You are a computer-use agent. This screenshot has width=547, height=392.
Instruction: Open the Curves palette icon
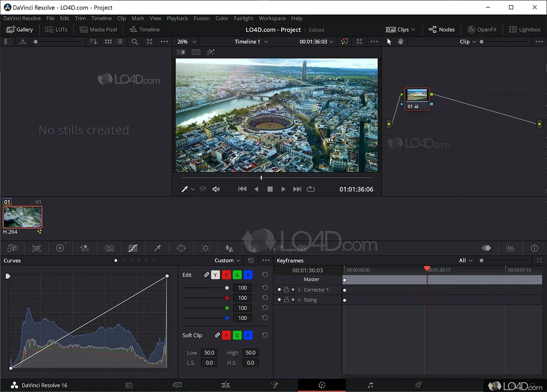click(133, 248)
